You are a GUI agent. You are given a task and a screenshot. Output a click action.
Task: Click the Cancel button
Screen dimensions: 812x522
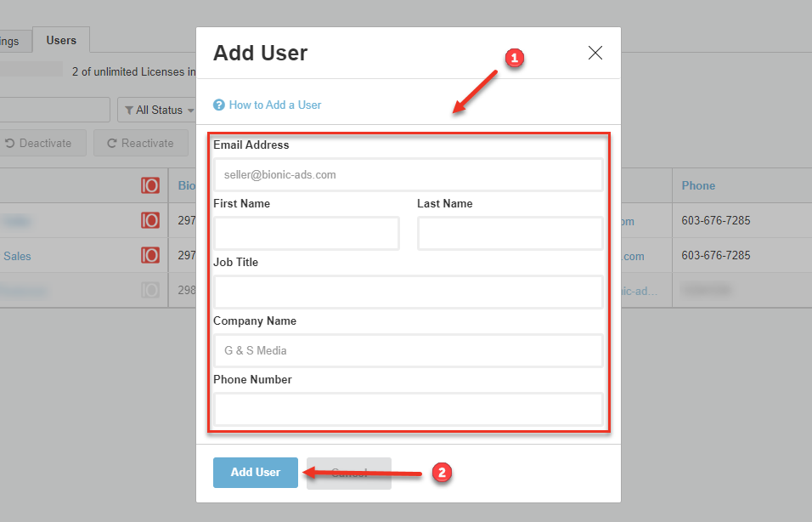click(348, 472)
